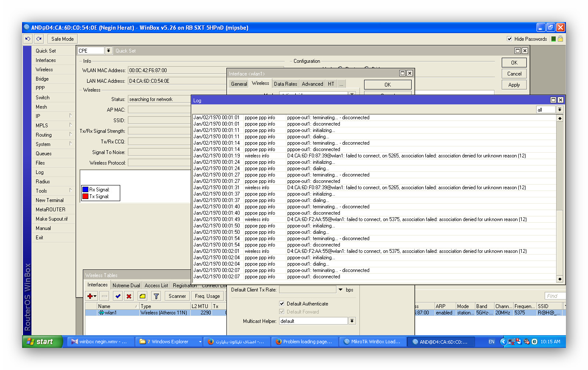The width and height of the screenshot is (588, 370).
Task: Click the blue Rx Signal legend swatch
Action: tap(85, 190)
